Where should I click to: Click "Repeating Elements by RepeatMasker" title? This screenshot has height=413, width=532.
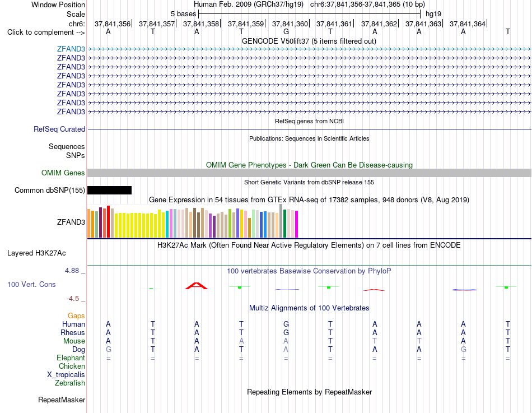(x=310, y=392)
